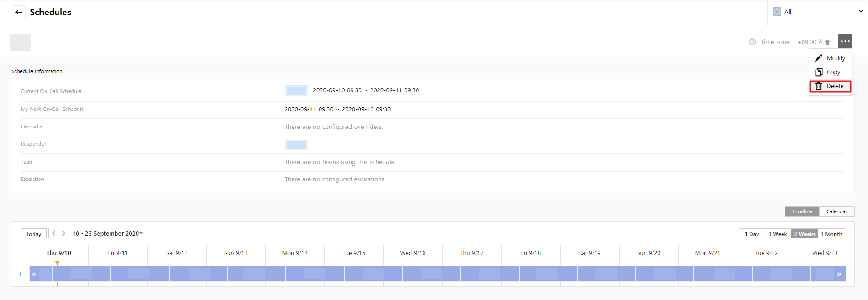Viewport: 868px width, 300px height.
Task: Click the back arrow next to Schedules
Action: pos(19,12)
